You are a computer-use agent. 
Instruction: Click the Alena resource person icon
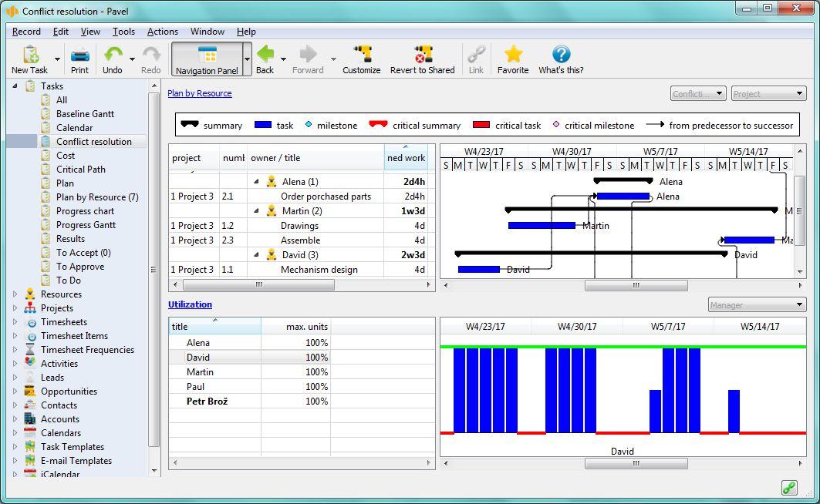271,182
